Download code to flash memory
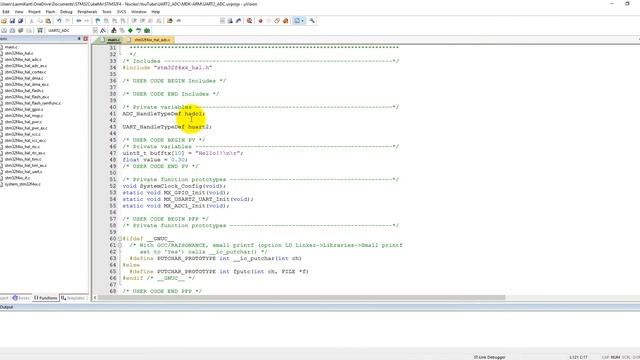The width and height of the screenshot is (640, 360). pyautogui.click(x=40, y=31)
